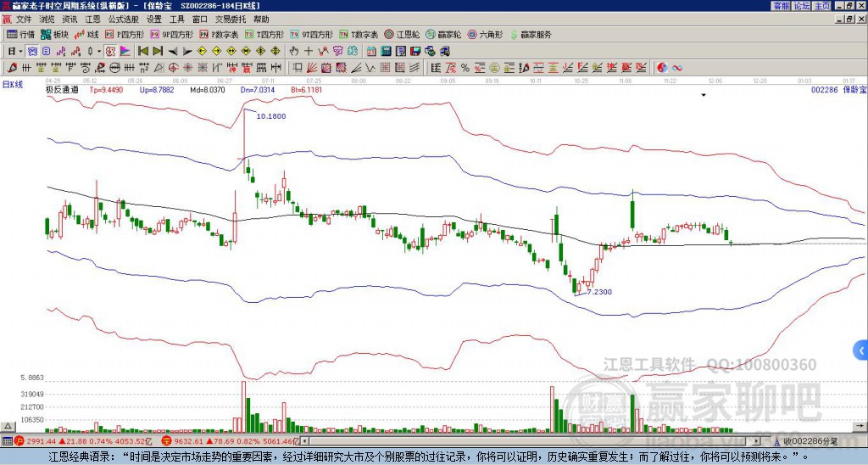The height and width of the screenshot is (465, 868).
Task: Click the blue side panel expand arrow
Action: (860, 350)
